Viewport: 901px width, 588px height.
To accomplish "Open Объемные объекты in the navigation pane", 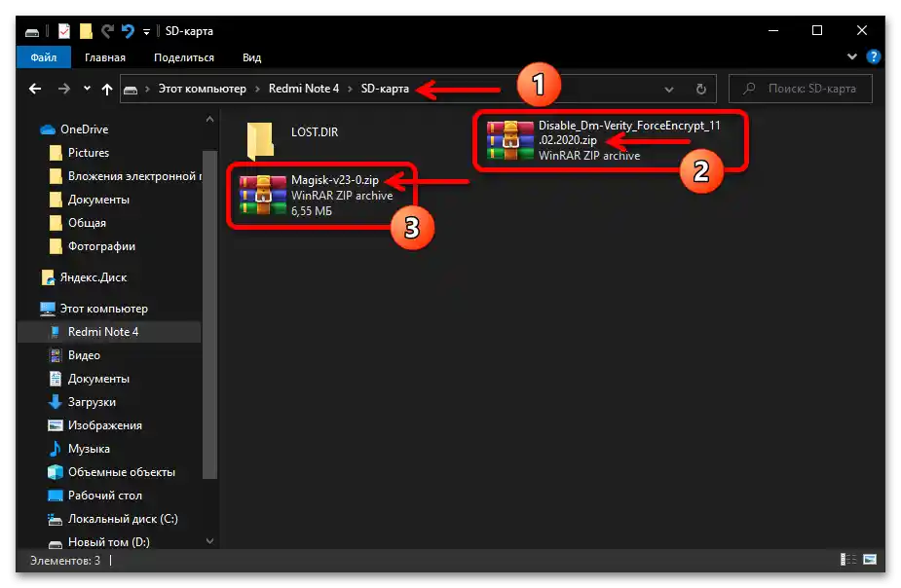I will [x=121, y=472].
